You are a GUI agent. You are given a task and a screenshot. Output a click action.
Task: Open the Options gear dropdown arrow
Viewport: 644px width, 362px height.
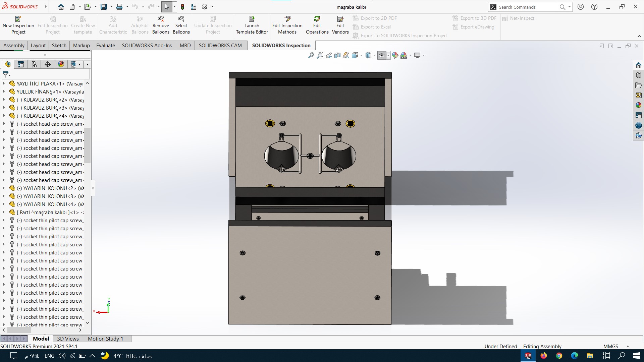click(212, 7)
